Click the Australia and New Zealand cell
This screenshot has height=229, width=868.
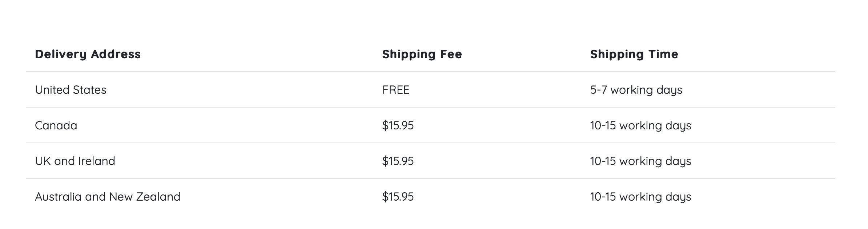(x=108, y=197)
